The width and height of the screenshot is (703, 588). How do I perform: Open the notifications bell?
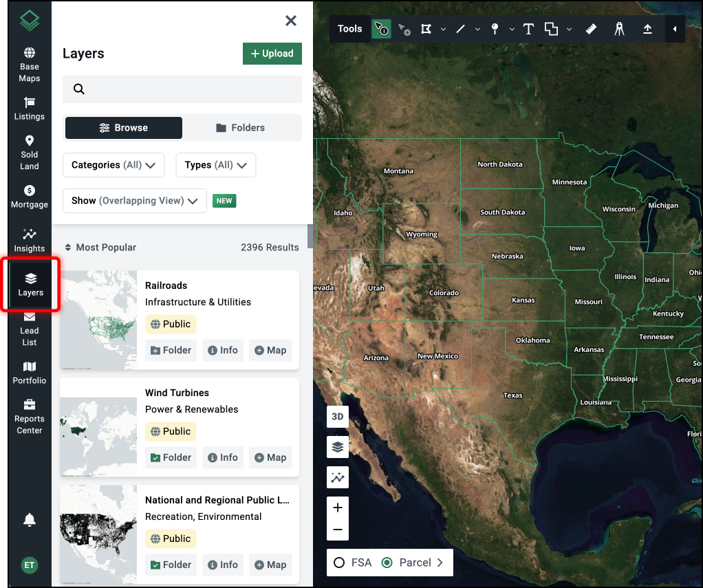(30, 520)
